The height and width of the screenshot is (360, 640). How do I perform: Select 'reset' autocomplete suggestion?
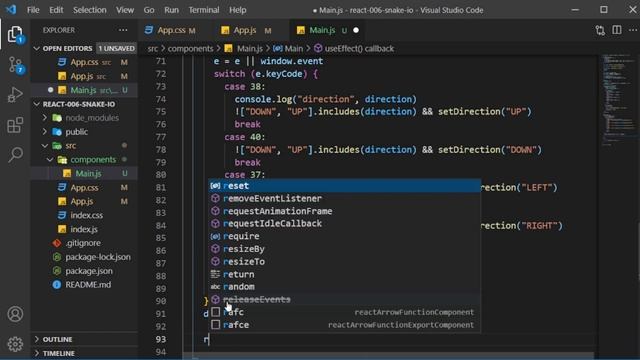coord(344,186)
